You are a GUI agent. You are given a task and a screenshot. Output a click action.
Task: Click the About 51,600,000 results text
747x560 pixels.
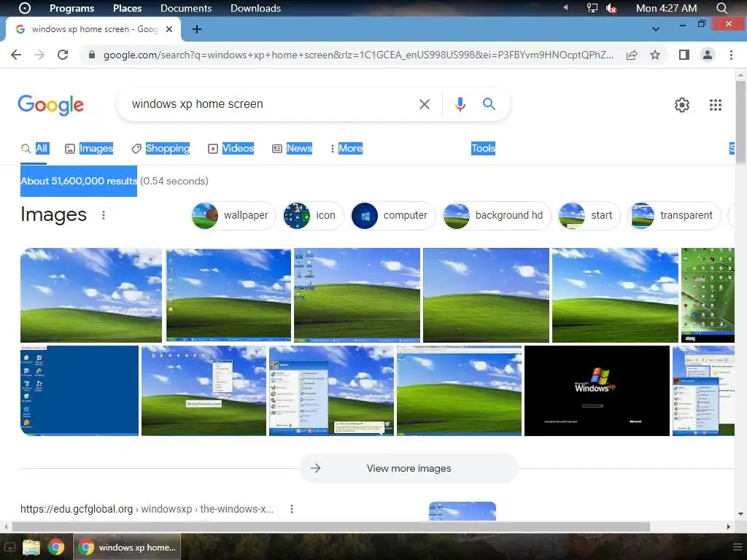pyautogui.click(x=79, y=181)
